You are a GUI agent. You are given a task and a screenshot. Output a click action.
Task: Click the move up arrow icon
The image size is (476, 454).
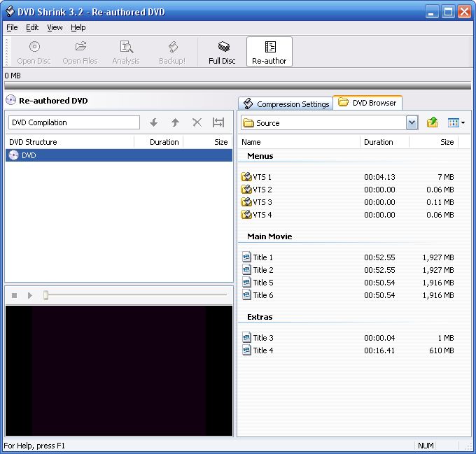(x=175, y=122)
